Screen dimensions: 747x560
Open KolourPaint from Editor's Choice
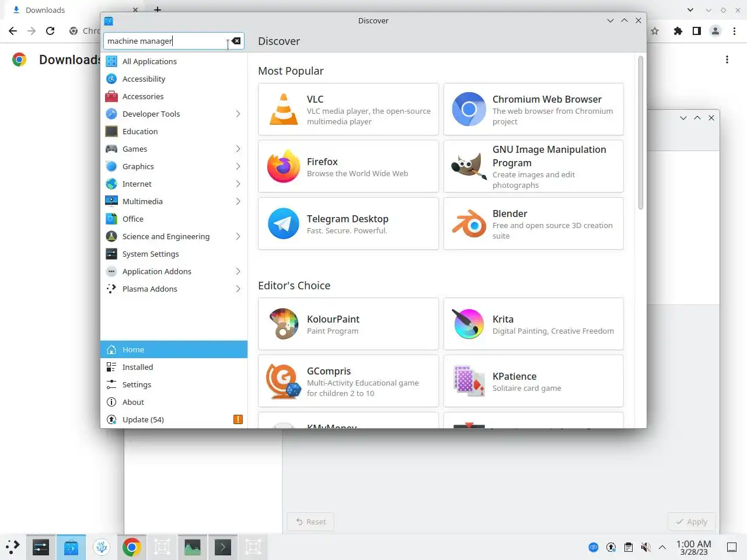click(348, 324)
